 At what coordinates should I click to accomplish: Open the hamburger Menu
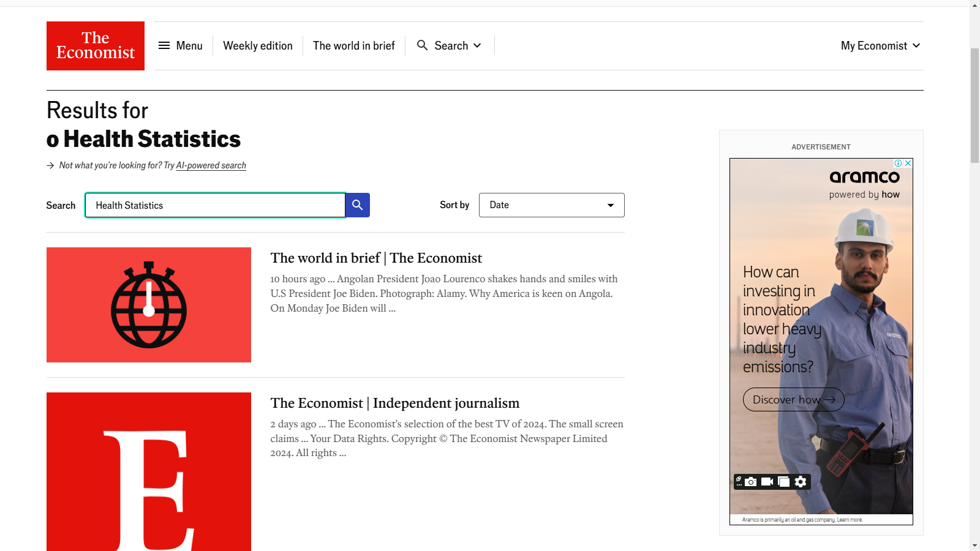click(x=180, y=46)
